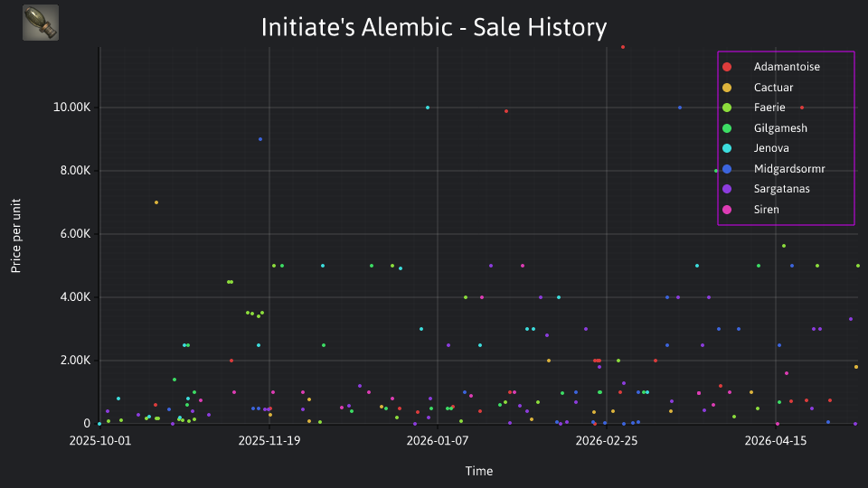Click the Initiate's Alembic item icon
Screen dimensions: 868x488
pyautogui.click(x=41, y=23)
